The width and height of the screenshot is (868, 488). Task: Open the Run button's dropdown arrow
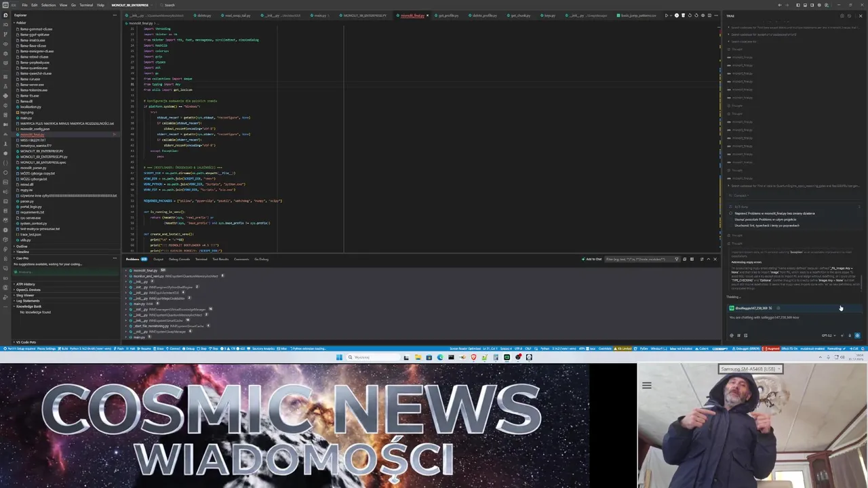(x=671, y=16)
